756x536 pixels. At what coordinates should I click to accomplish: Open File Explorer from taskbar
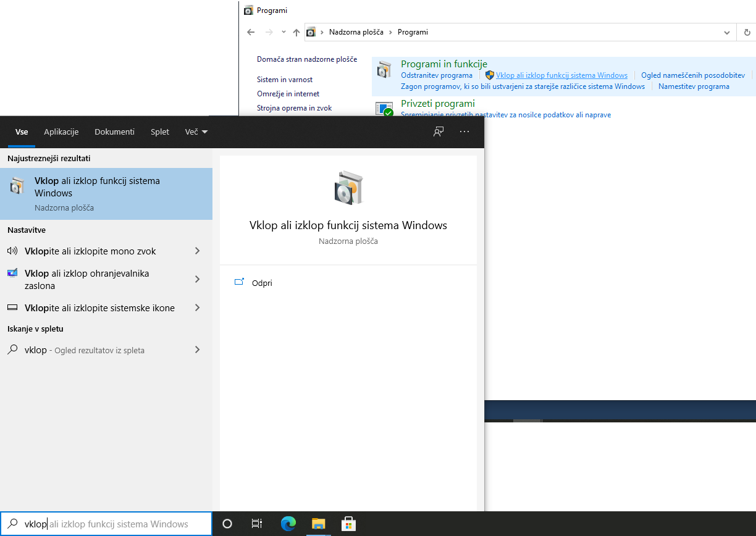click(318, 524)
